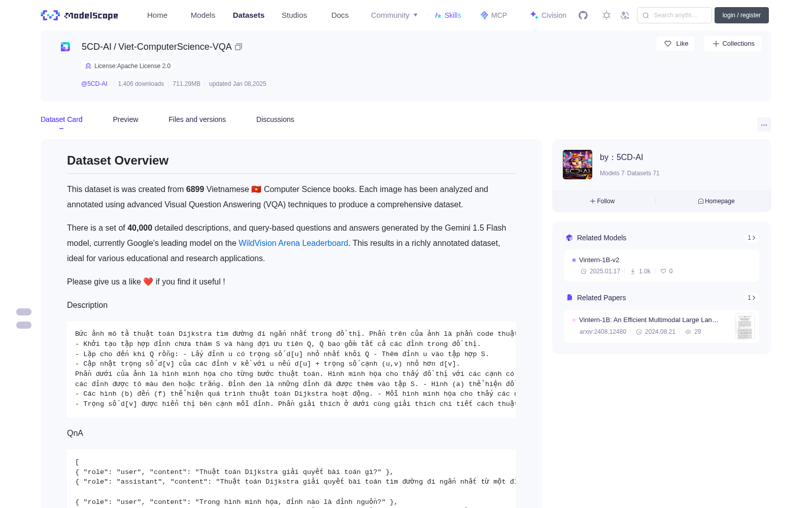This screenshot has width=812, height=508.
Task: Click the search magnifier icon
Action: [646, 15]
